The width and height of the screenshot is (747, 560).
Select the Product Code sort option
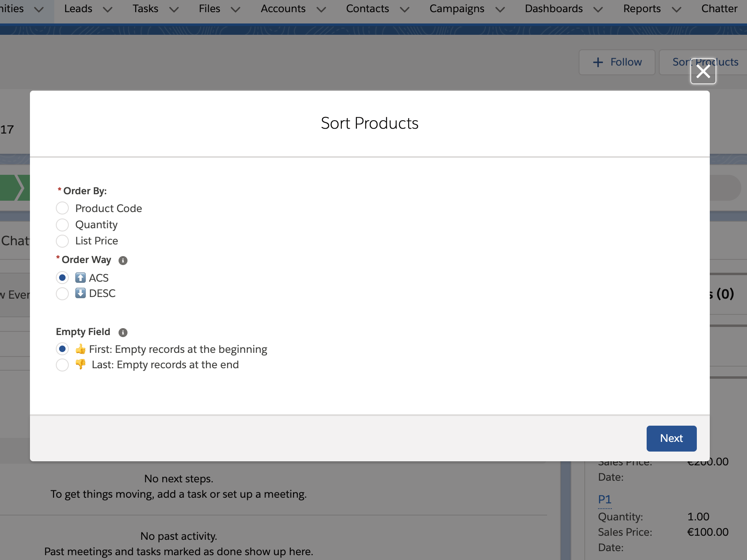tap(62, 208)
